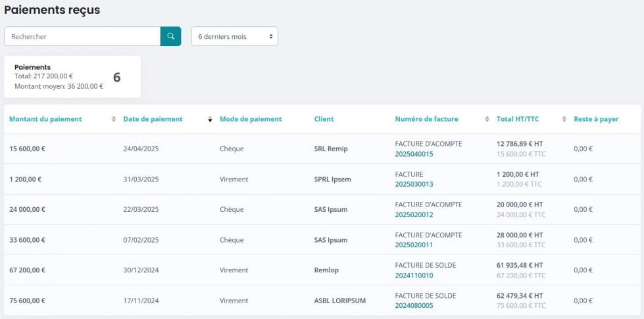644x319 pixels.
Task: Click the Client column header
Action: click(324, 119)
